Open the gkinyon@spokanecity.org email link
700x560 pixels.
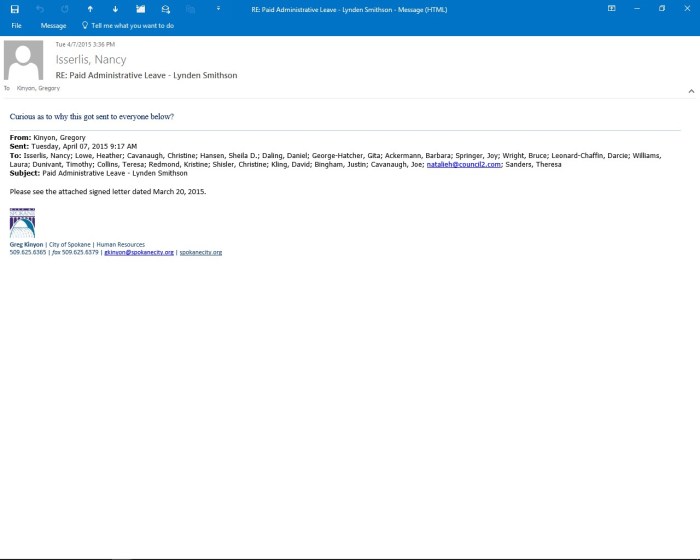pos(139,252)
